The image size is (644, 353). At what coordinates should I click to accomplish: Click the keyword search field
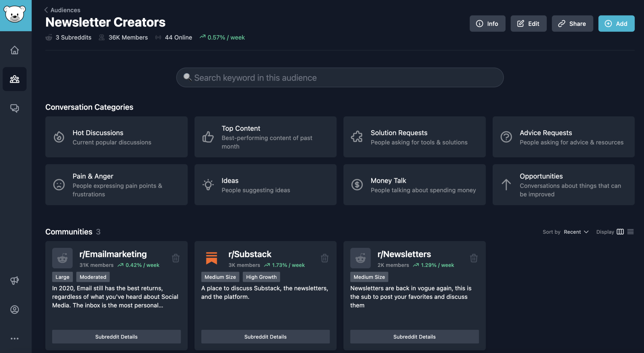(340, 78)
